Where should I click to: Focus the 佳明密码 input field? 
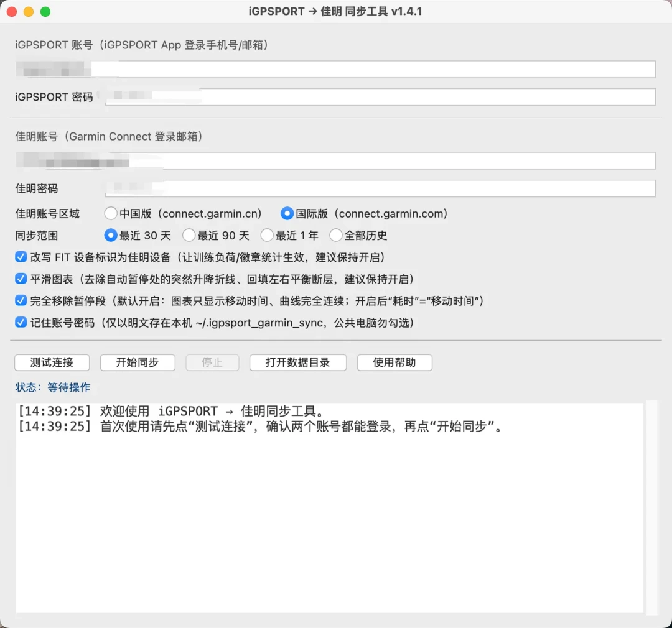[x=381, y=188]
